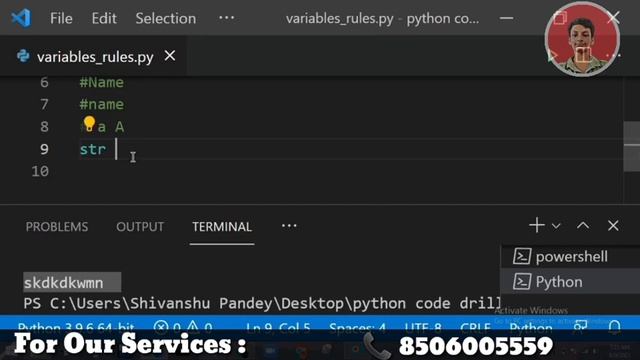
Task: Show more panel tabs via ellipsis
Action: pyautogui.click(x=289, y=226)
